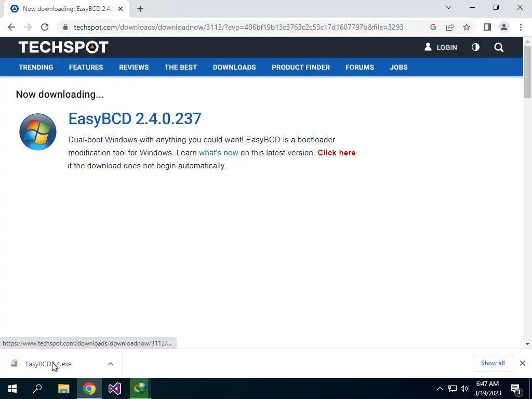Open the JOBS menu item

coord(398,67)
